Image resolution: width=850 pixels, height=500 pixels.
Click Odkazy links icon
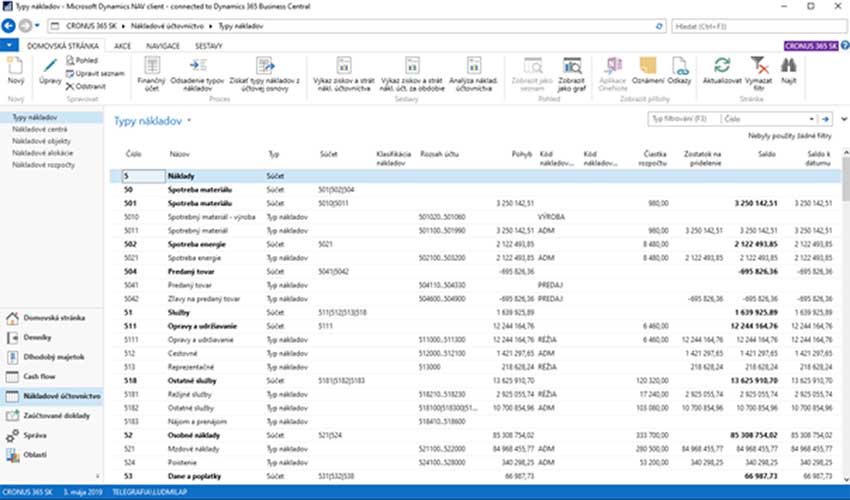[x=679, y=66]
